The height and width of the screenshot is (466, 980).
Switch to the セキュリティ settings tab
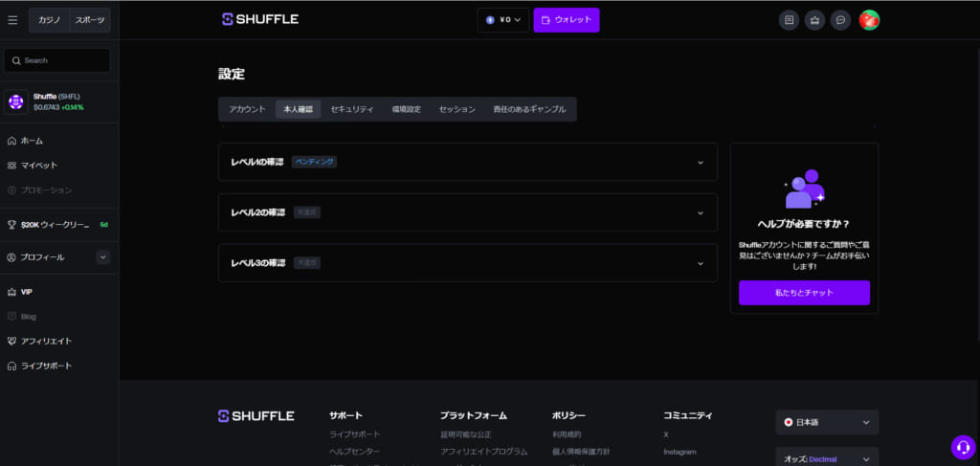click(x=352, y=109)
